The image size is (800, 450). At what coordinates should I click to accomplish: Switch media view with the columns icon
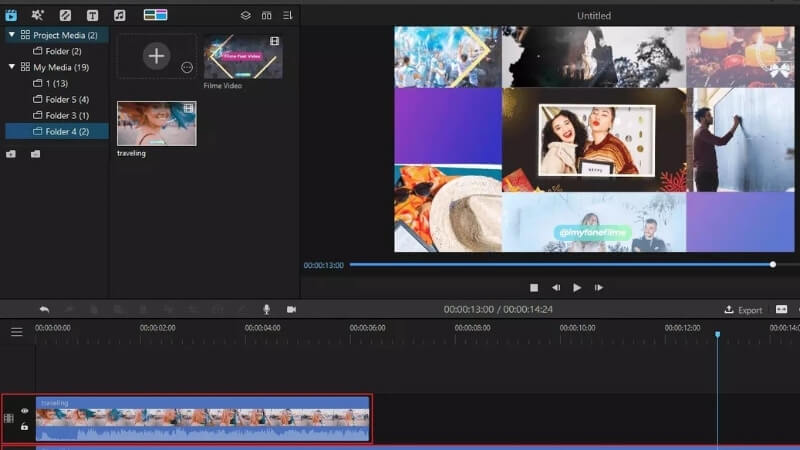pos(266,15)
